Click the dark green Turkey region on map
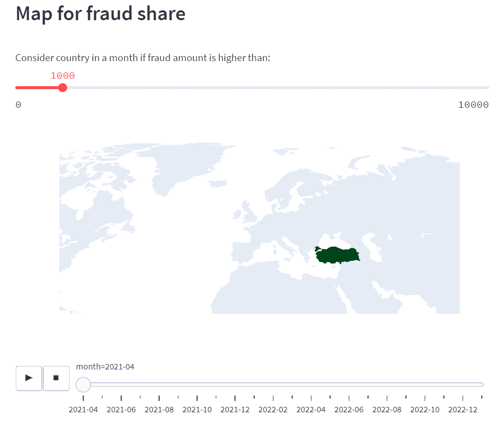This screenshot has width=504, height=430. click(x=337, y=256)
